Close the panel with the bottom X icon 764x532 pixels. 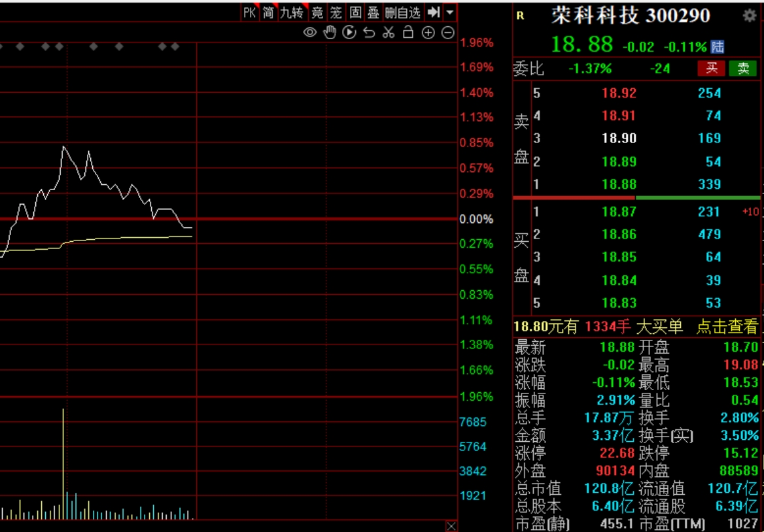pyautogui.click(x=451, y=526)
